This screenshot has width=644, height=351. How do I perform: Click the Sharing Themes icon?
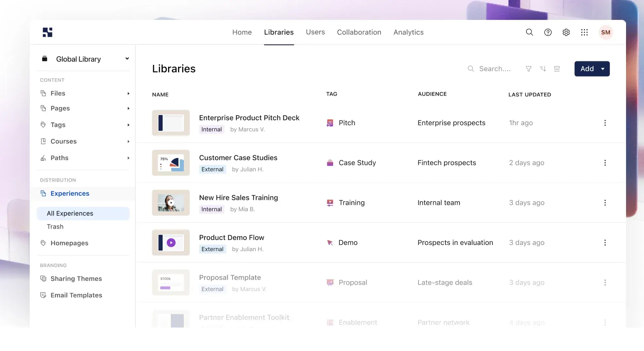click(43, 279)
